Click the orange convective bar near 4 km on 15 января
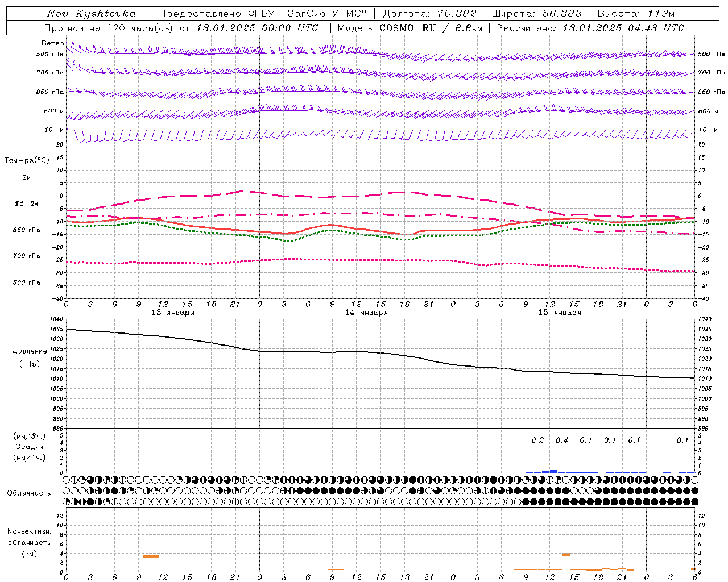The image size is (728, 582). 565,554
